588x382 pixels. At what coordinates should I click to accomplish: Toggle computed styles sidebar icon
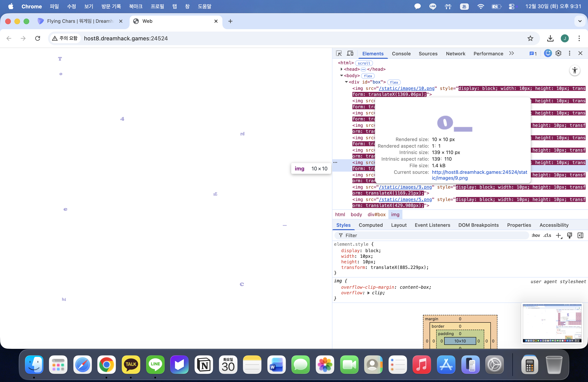[x=580, y=235]
